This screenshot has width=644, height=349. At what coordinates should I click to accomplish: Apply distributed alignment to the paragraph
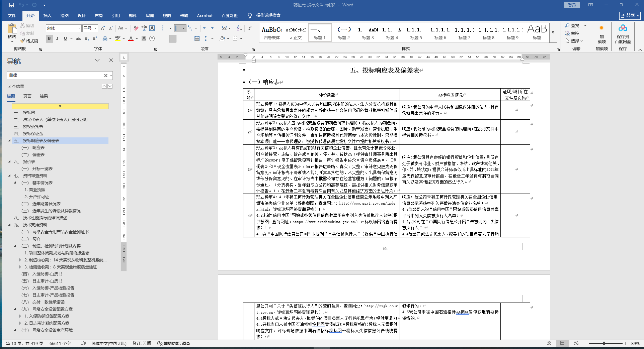(x=197, y=38)
